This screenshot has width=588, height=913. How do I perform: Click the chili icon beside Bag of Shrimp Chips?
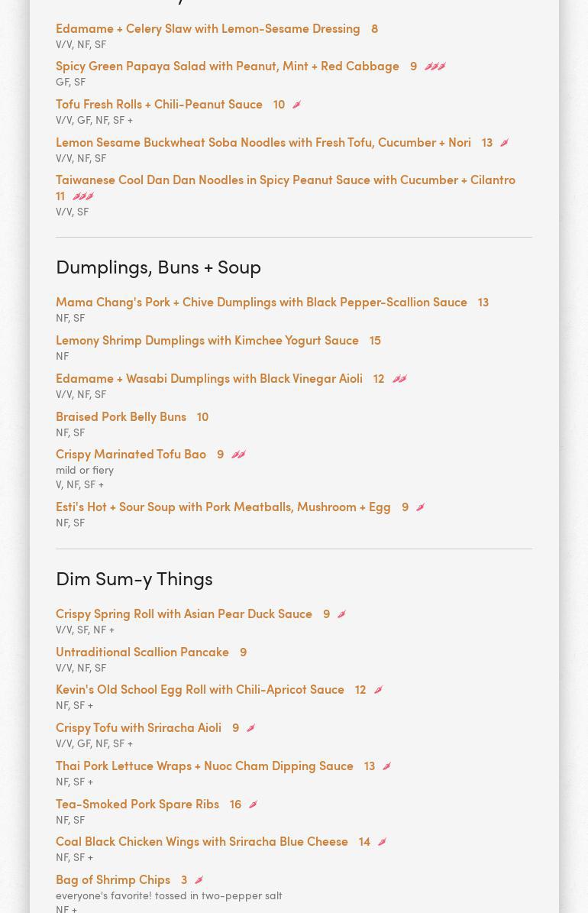[x=199, y=880]
